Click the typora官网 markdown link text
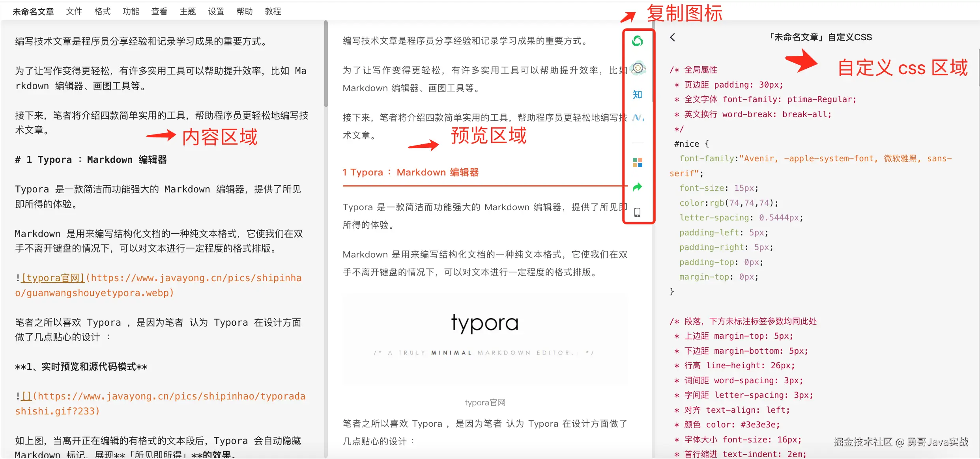The image size is (980, 459). pos(53,278)
